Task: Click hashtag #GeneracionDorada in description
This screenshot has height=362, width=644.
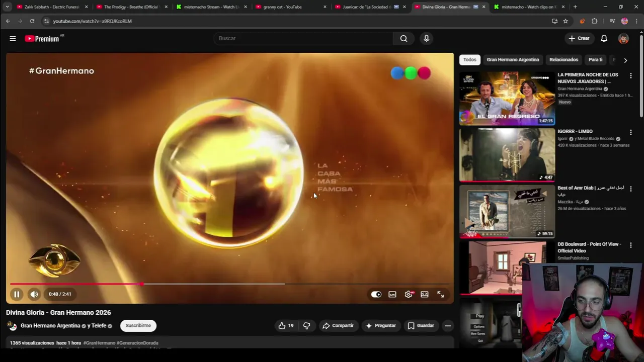Action: click(x=137, y=343)
